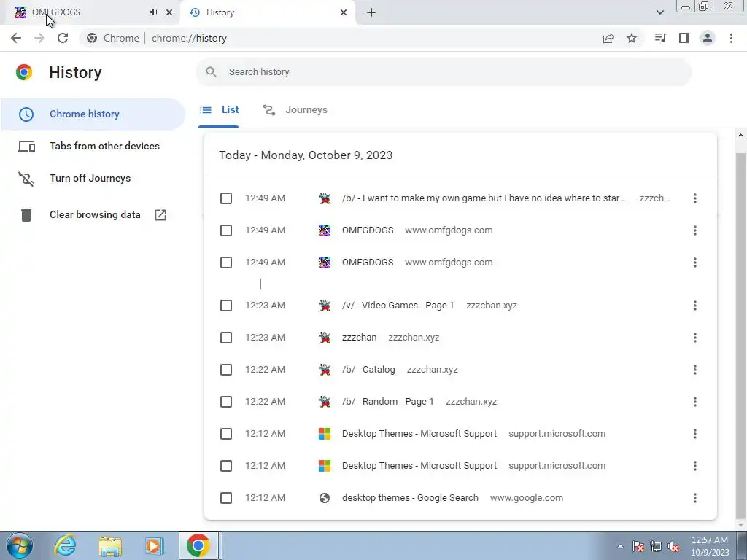The image size is (747, 560).
Task: Open actions menu for first OMFGDOGS entry
Action: pyautogui.click(x=695, y=230)
